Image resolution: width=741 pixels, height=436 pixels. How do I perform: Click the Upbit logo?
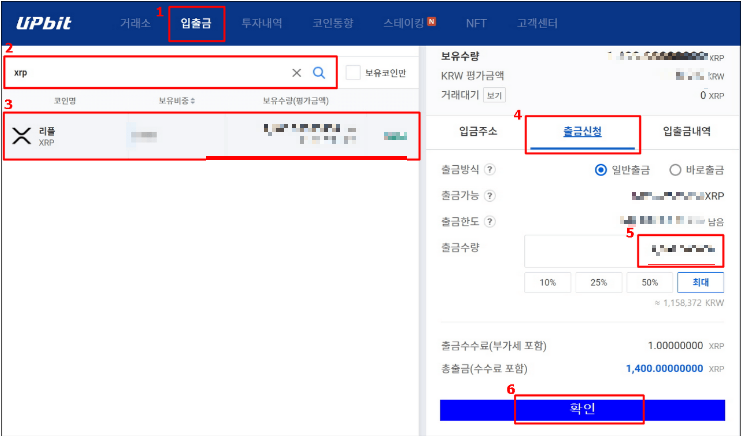43,23
